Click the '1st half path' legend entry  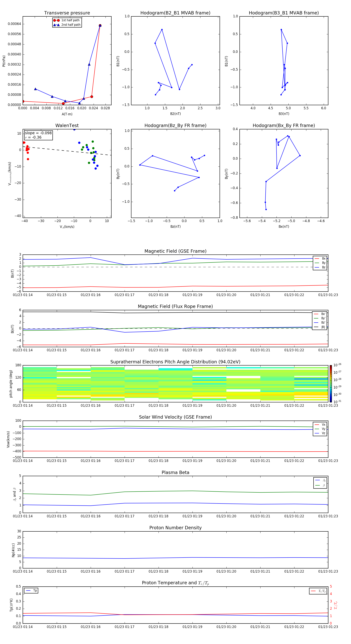[67, 20]
